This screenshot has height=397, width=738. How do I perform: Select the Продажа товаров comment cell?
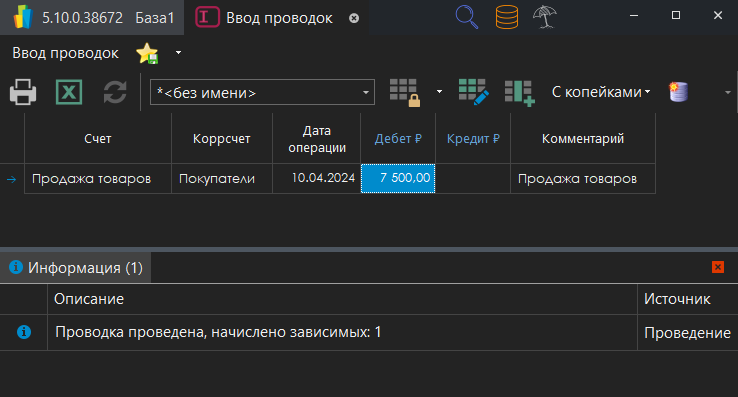583,178
